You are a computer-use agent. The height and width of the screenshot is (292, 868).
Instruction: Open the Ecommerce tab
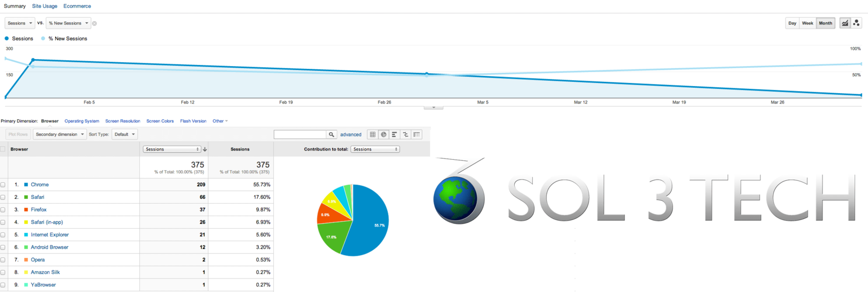[77, 6]
